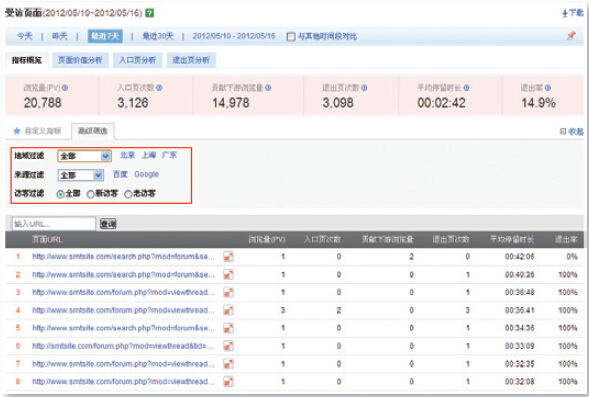Filter source by Google
The height and width of the screenshot is (397, 589).
point(146,174)
